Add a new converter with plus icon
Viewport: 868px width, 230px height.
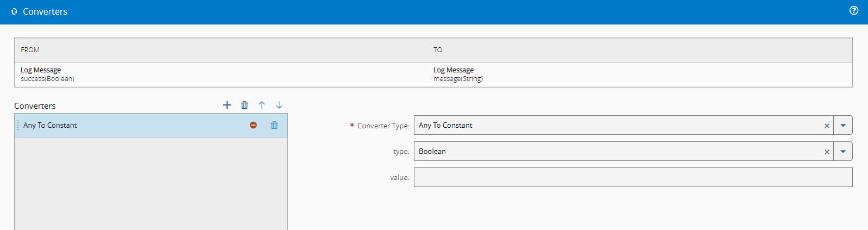(227, 105)
